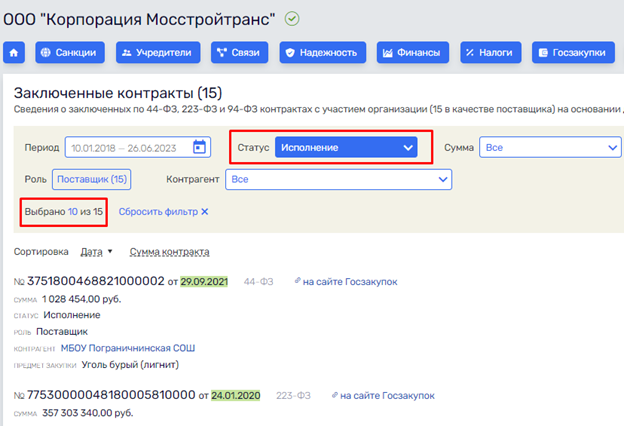Sort contracts by Дата
Viewport: 624px width, 426px height.
pos(92,252)
